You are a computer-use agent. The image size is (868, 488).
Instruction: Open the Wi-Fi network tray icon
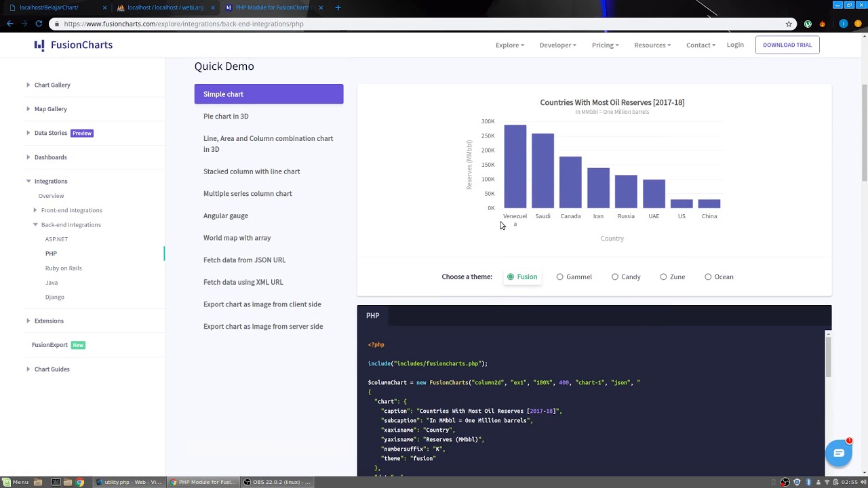(x=827, y=482)
